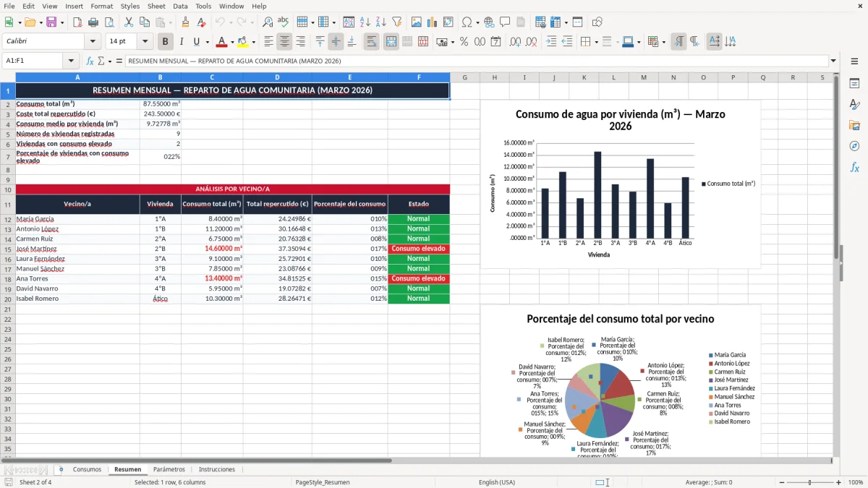868x488 pixels.
Task: Open the Font Color dropdown arrow
Action: (x=231, y=42)
